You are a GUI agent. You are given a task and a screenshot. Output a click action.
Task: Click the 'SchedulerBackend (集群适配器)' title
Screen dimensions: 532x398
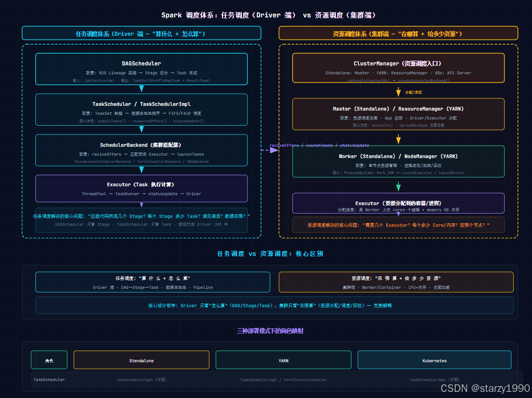(142, 145)
